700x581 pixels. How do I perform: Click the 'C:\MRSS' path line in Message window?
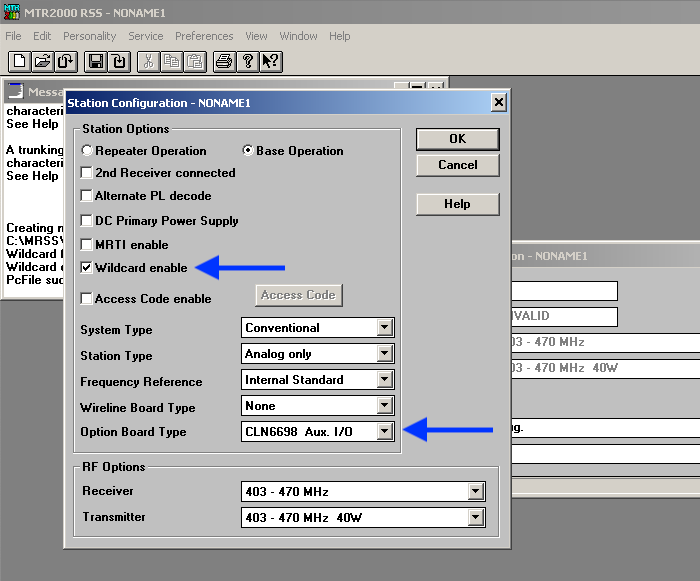pyautogui.click(x=35, y=241)
